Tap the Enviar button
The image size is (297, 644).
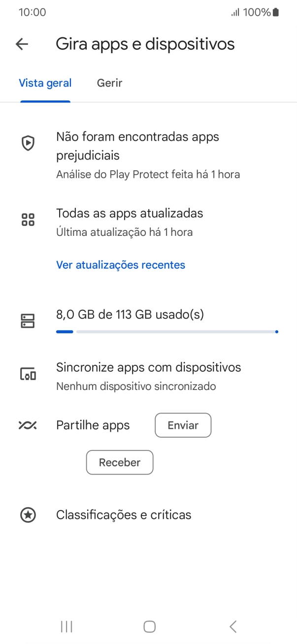(x=183, y=425)
